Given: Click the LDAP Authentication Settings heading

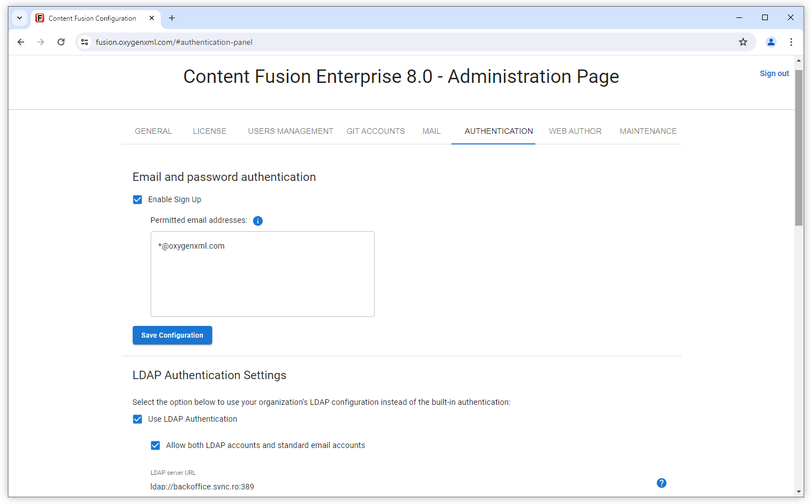Looking at the screenshot, I should [209, 375].
